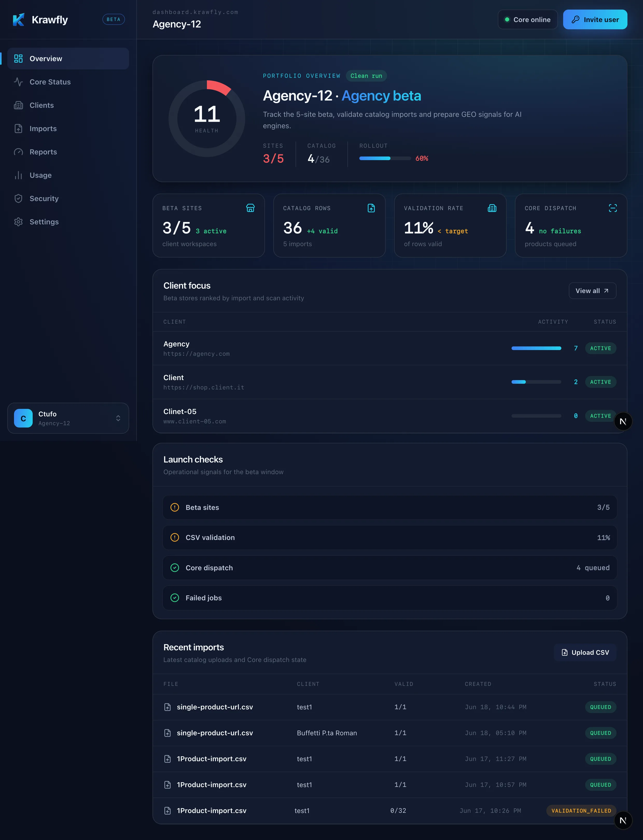Expand the Ctufo workspace switcher chevrons
Image resolution: width=643 pixels, height=840 pixels.
point(118,418)
